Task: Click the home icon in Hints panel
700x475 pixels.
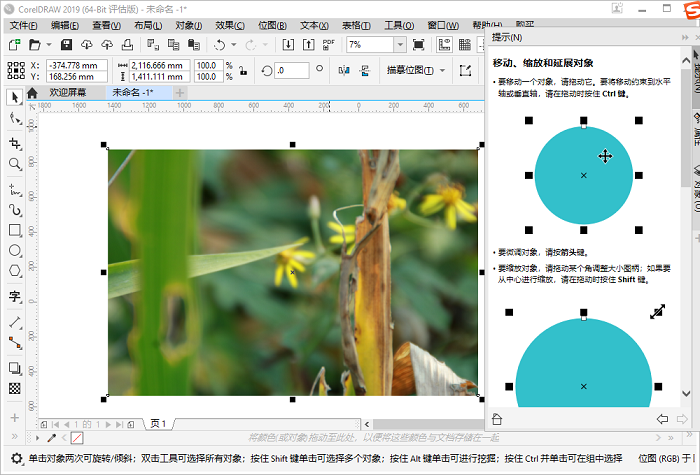Action: [497, 419]
